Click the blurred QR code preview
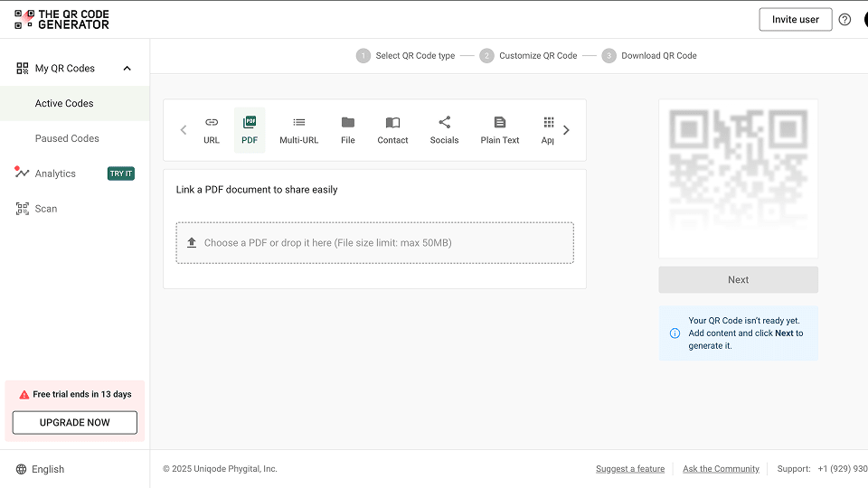The height and width of the screenshot is (488, 868). click(x=738, y=179)
